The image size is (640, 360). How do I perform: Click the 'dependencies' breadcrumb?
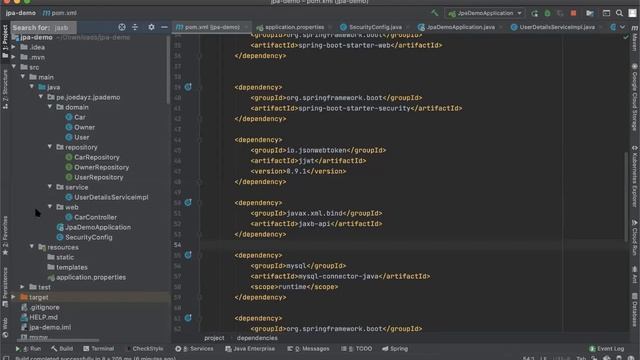(257, 338)
